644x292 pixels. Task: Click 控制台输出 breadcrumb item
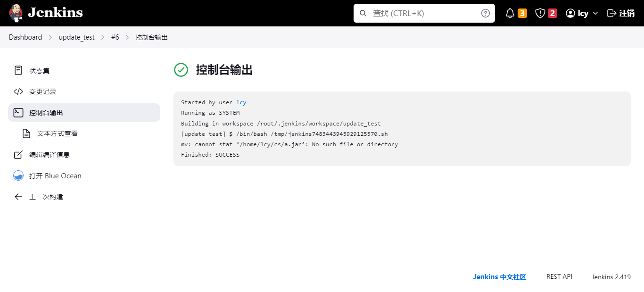pyautogui.click(x=151, y=37)
